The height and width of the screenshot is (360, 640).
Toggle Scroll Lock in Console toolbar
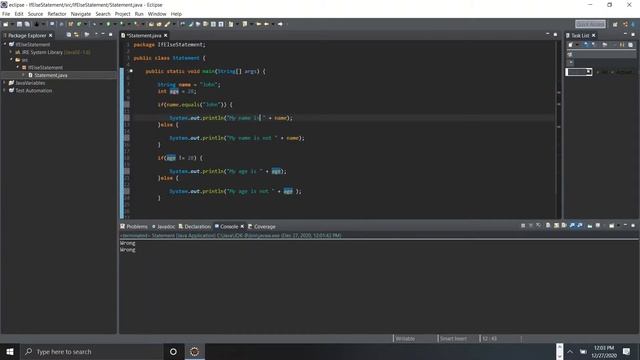point(556,225)
